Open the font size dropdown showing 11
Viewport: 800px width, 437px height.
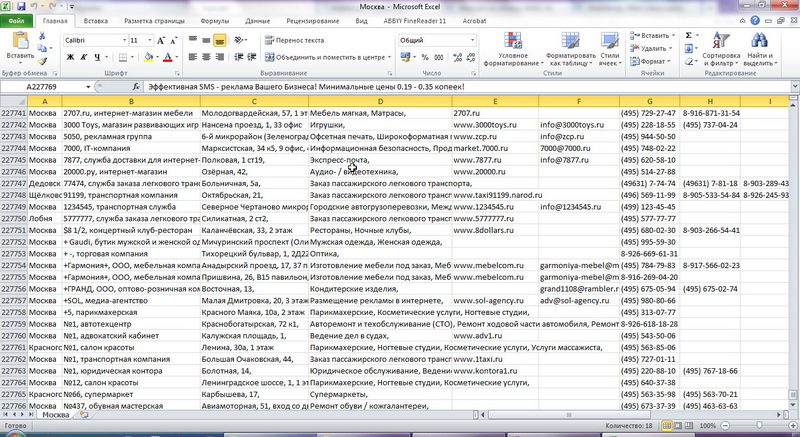coord(149,40)
